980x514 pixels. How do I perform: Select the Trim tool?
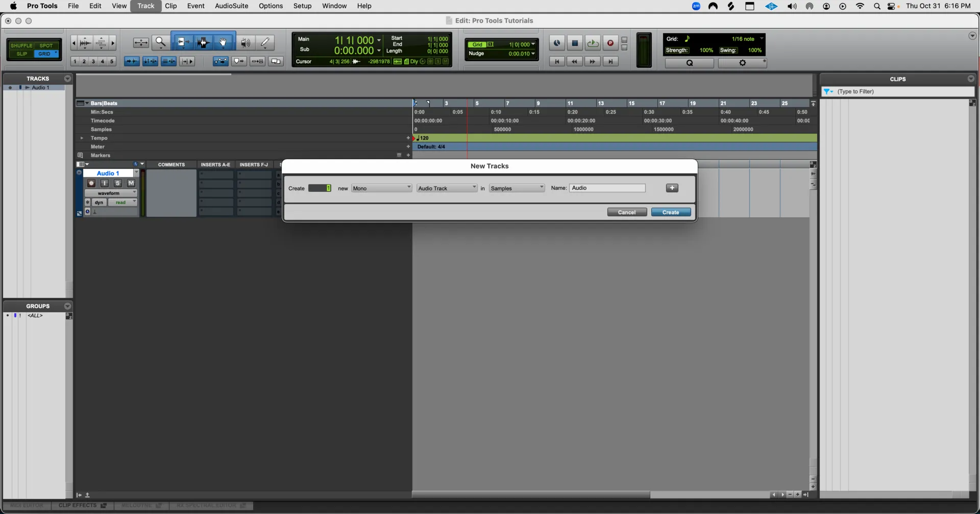coord(183,42)
